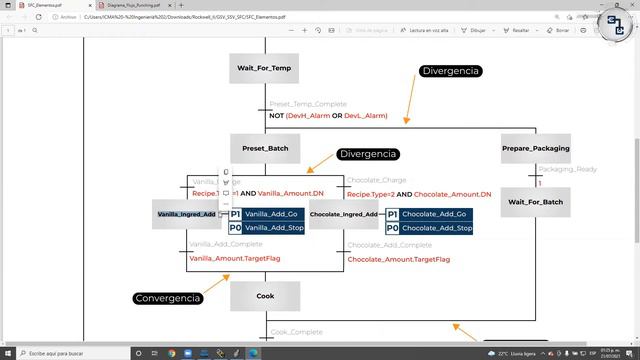The width and height of the screenshot is (640, 360).
Task: Click Vista de página button
Action: [367, 30]
